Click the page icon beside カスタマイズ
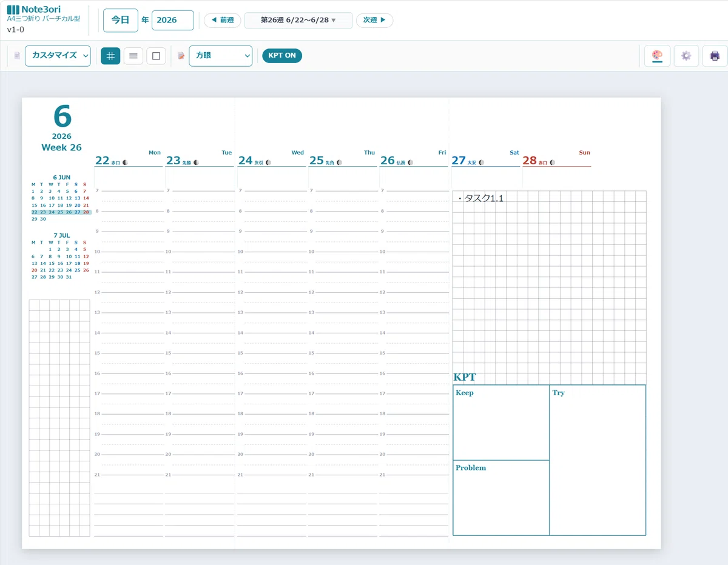This screenshot has width=728, height=565. pyautogui.click(x=17, y=56)
